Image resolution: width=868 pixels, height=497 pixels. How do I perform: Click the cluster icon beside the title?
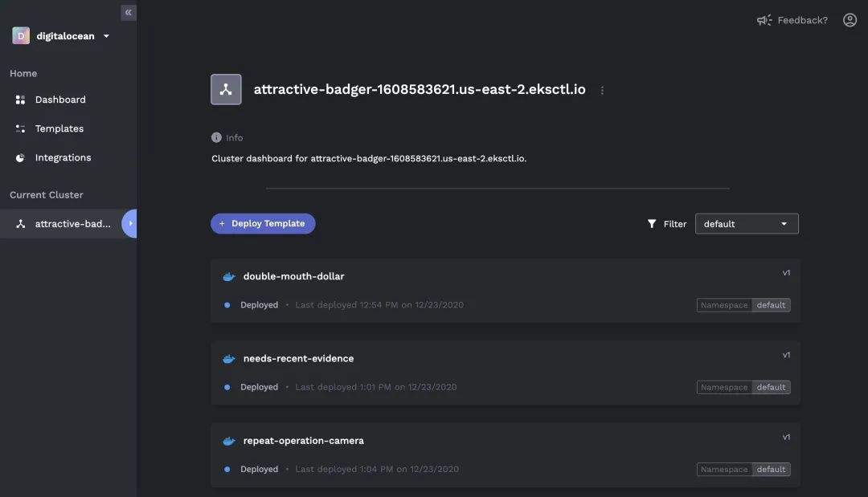pos(226,90)
